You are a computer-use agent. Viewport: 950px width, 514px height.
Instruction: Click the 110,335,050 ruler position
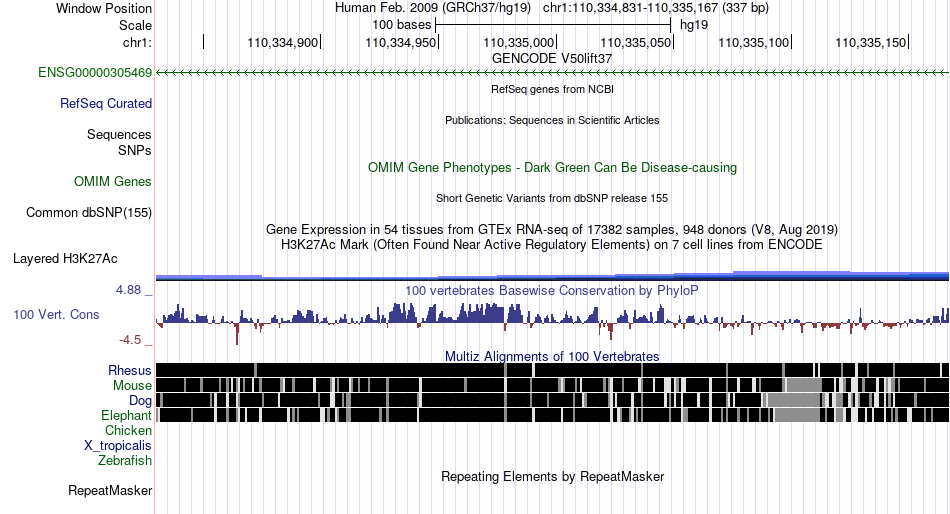[636, 42]
